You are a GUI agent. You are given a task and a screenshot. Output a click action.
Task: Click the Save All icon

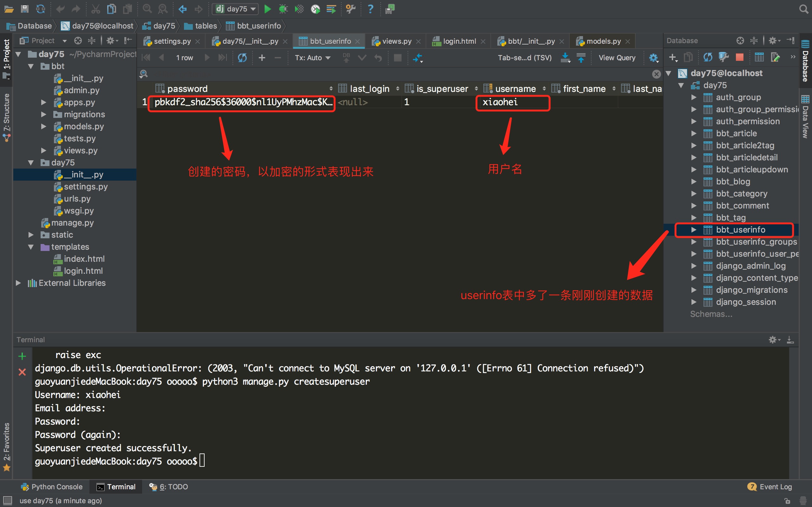coord(24,9)
